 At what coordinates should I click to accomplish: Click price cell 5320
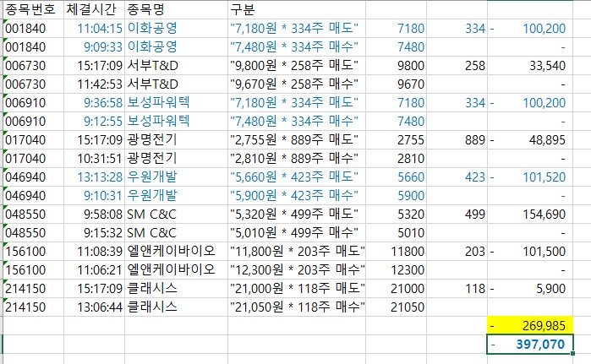click(x=397, y=215)
